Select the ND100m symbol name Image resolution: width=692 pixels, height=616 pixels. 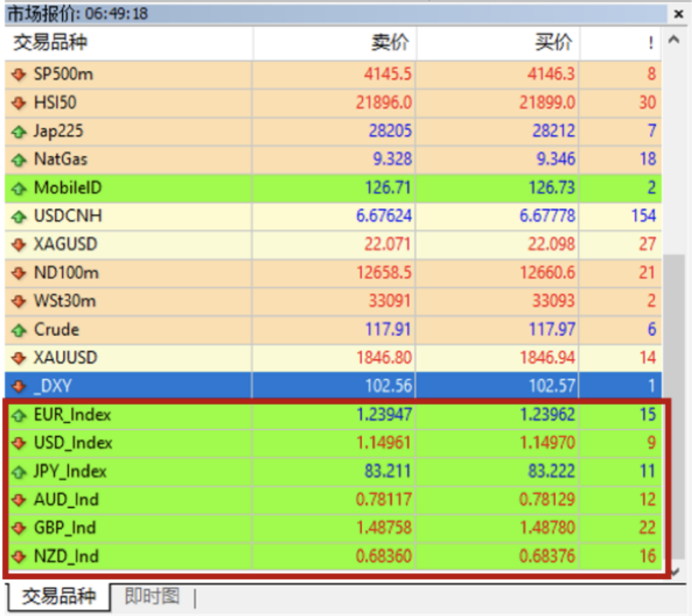click(66, 273)
